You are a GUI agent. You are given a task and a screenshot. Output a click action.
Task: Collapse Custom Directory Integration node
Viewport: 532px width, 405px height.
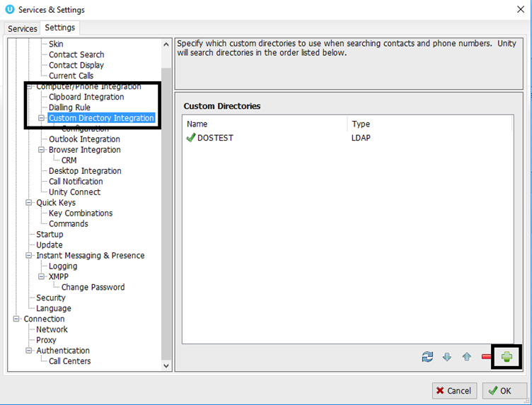[42, 118]
